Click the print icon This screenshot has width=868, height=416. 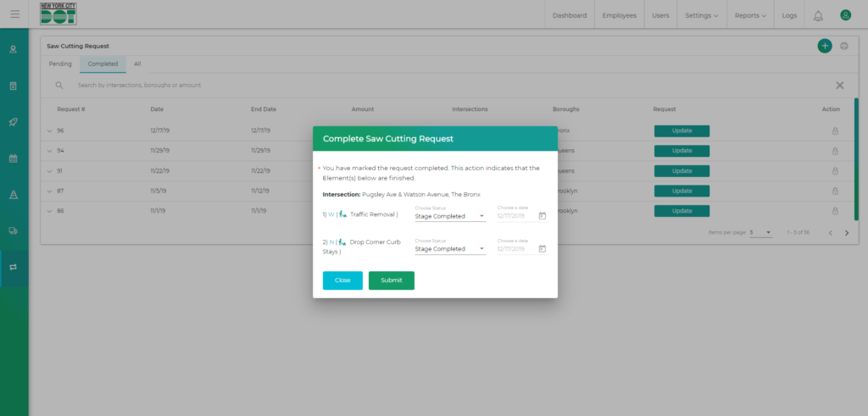[x=844, y=46]
